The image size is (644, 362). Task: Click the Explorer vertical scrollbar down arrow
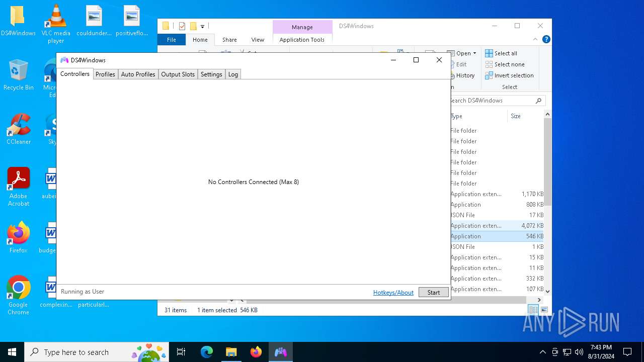coord(547,291)
